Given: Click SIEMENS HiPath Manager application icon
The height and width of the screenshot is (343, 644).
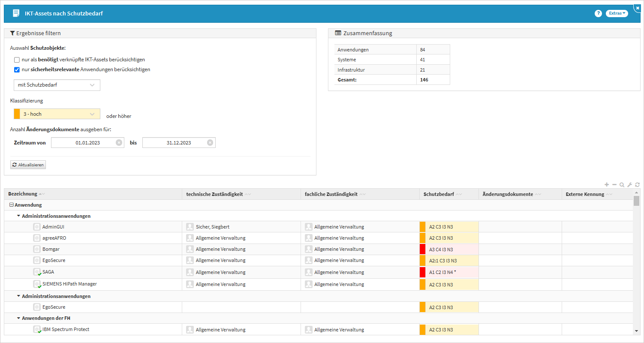Looking at the screenshot, I should coord(37,284).
